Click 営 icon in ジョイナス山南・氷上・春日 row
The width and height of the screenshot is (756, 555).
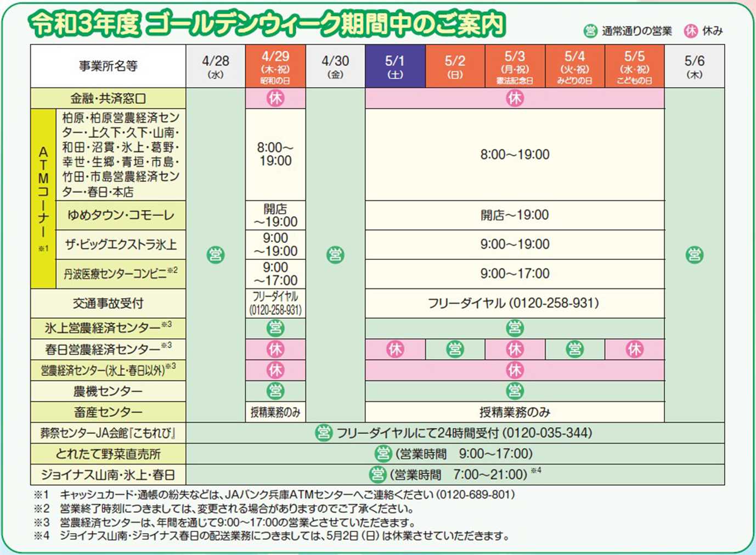click(x=377, y=474)
